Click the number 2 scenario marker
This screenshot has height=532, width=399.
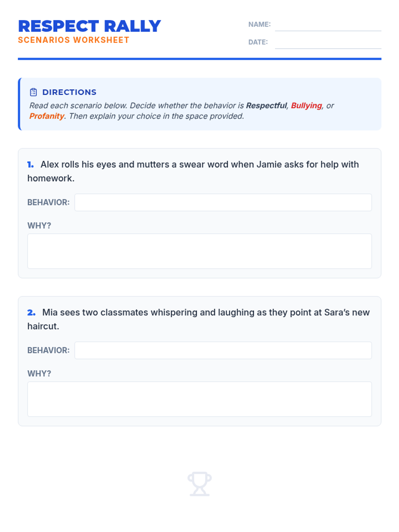[x=31, y=313]
